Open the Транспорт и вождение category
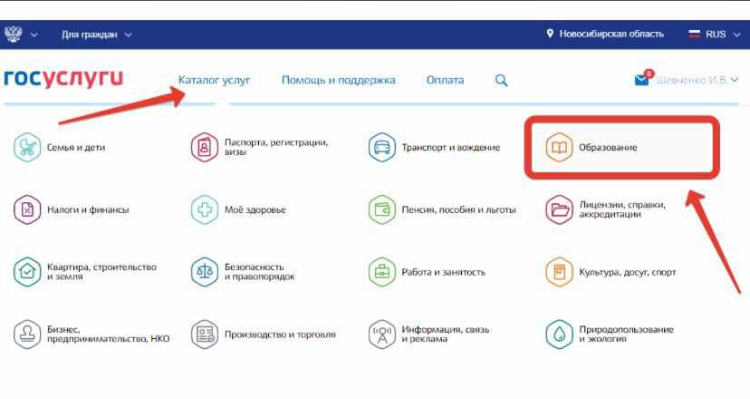750x399 pixels. (x=434, y=147)
